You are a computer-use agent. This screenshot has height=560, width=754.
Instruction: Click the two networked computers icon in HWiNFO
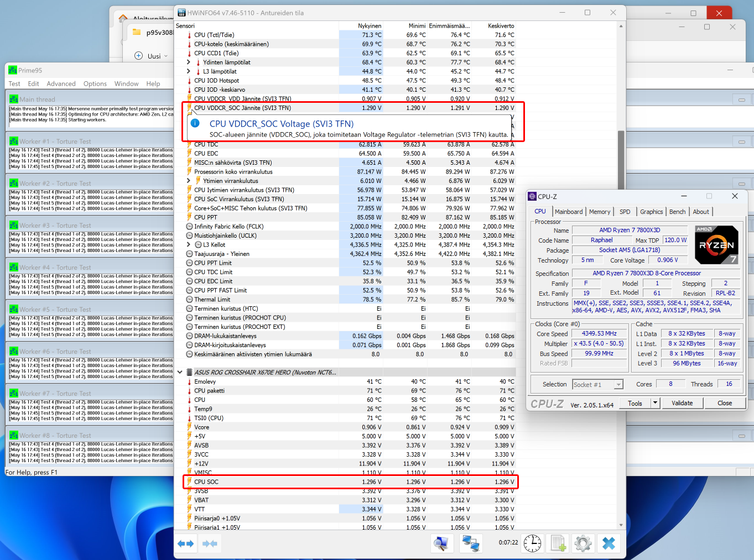[x=471, y=543]
